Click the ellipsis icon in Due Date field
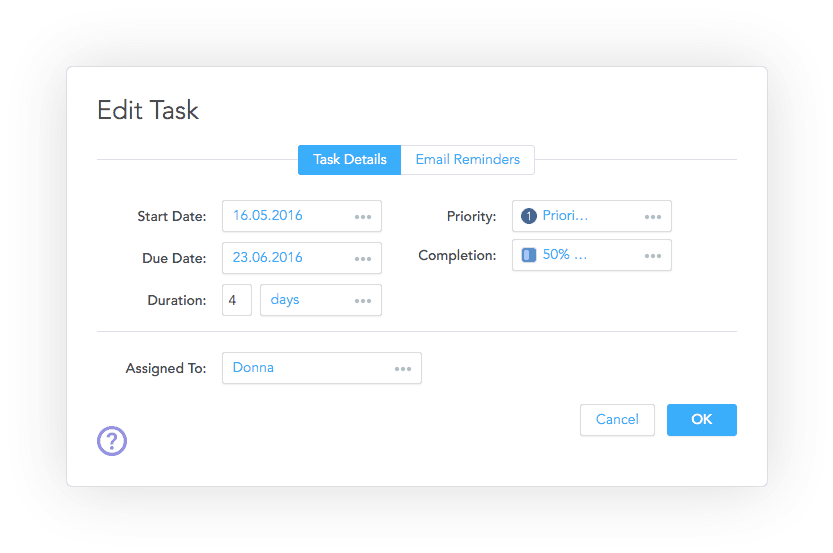Image resolution: width=833 pixels, height=553 pixels. [x=363, y=258]
